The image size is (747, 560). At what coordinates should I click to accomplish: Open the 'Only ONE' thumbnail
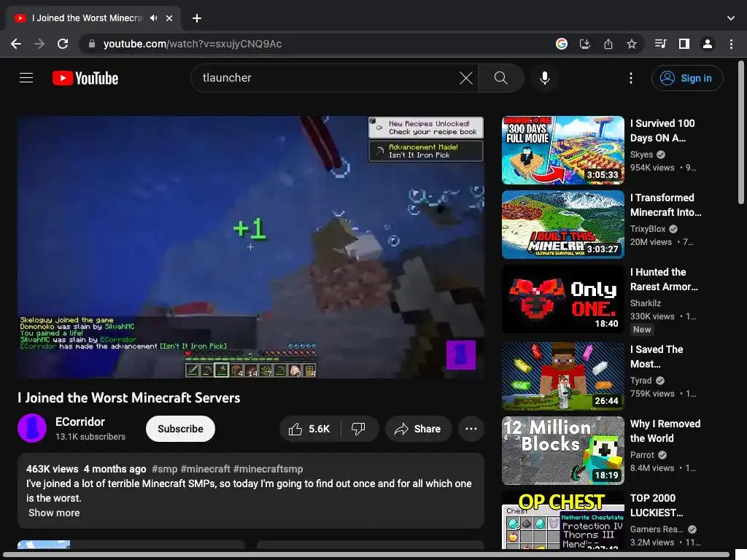coord(562,298)
